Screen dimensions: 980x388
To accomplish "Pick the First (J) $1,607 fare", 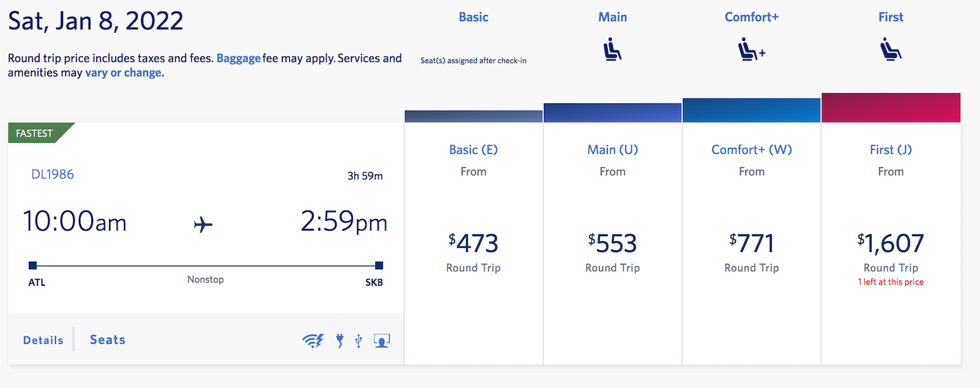I will [x=891, y=244].
